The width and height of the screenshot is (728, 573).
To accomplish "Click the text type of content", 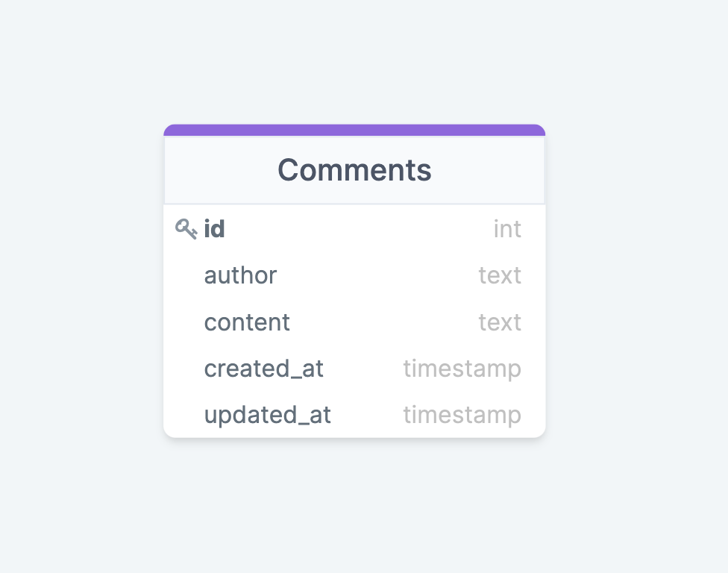I will pyautogui.click(x=500, y=322).
